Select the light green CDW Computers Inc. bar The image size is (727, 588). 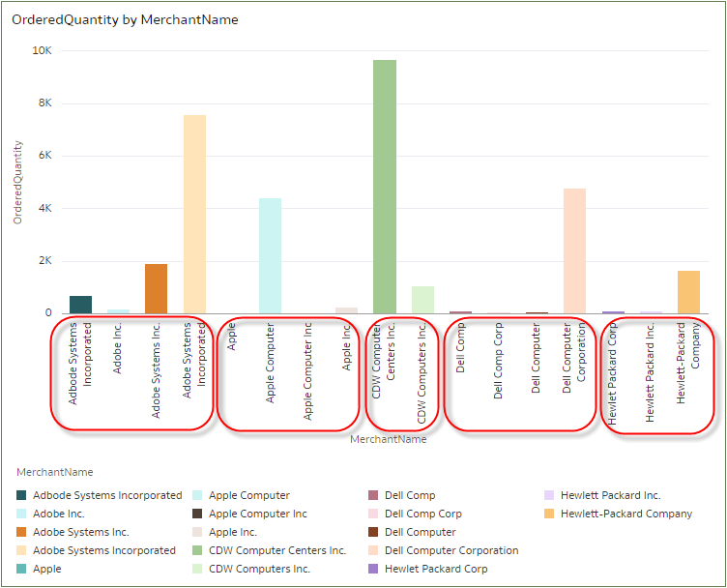point(422,300)
